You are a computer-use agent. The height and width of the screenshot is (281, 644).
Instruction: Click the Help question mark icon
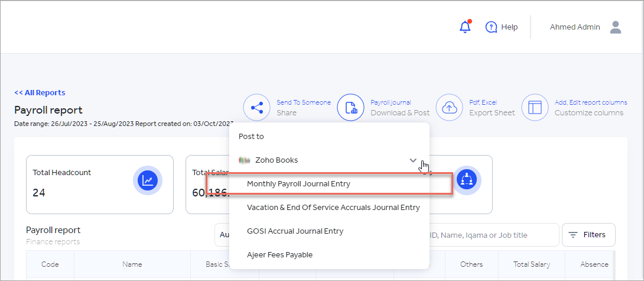click(x=491, y=27)
